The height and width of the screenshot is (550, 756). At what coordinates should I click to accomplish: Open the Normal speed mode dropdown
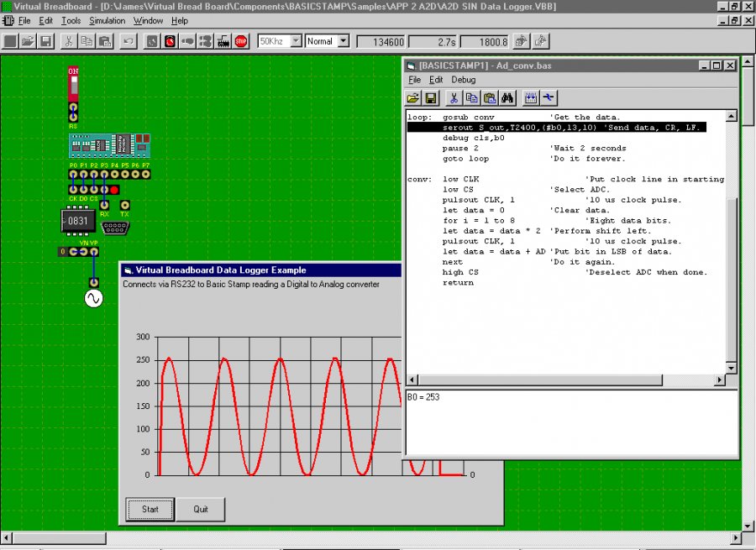[x=344, y=41]
